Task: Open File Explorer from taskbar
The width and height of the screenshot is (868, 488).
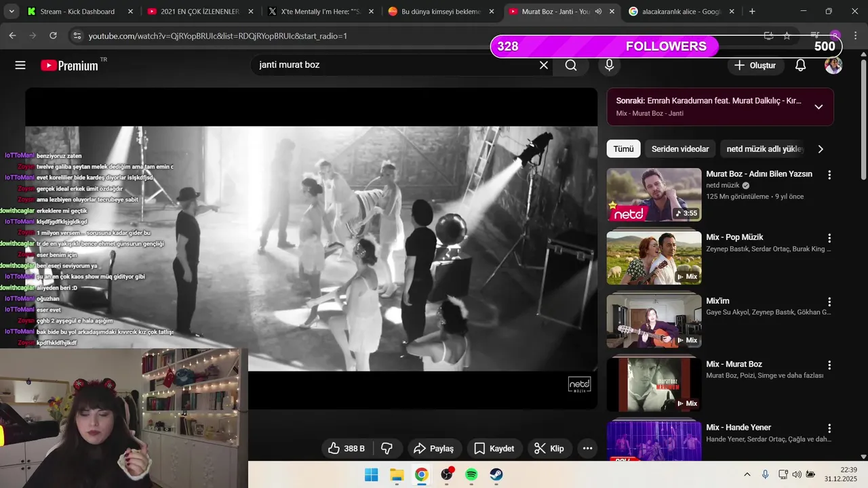Action: point(397,474)
